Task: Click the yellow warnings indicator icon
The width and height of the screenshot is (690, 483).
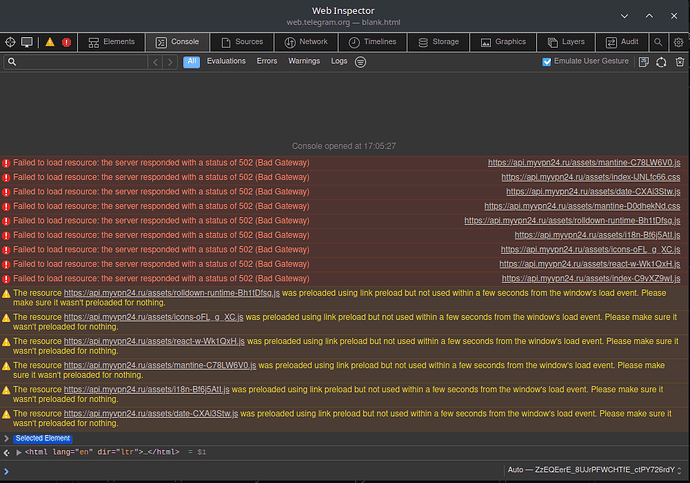Action: [x=50, y=42]
